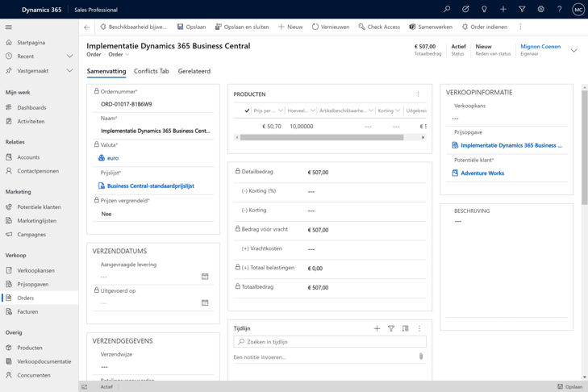The width and height of the screenshot is (588, 392).
Task: Click Check Access command
Action: tap(379, 27)
